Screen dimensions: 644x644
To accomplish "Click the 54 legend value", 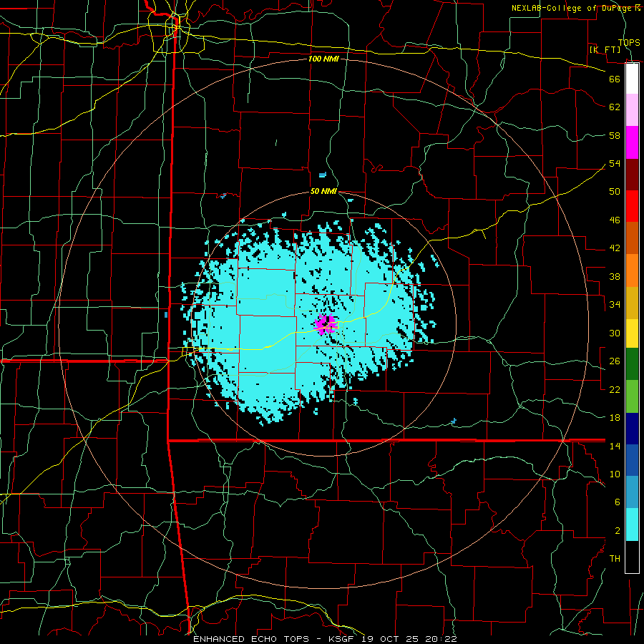I will pyautogui.click(x=615, y=163).
